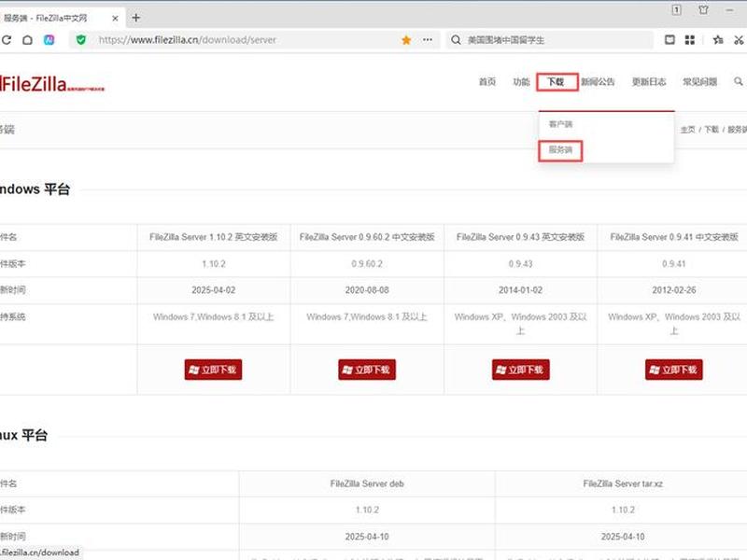Open the 新闻公告 navigation item
The height and width of the screenshot is (560, 747).
[x=598, y=82]
